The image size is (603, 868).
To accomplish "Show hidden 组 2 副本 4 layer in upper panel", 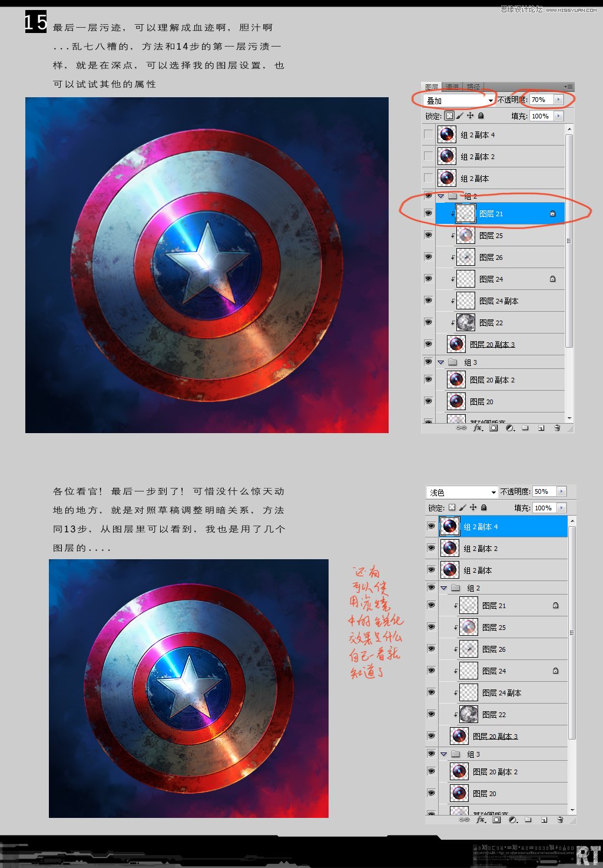I will point(428,135).
